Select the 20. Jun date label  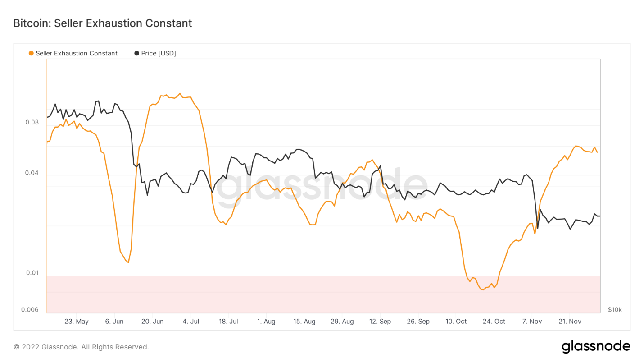pyautogui.click(x=152, y=322)
